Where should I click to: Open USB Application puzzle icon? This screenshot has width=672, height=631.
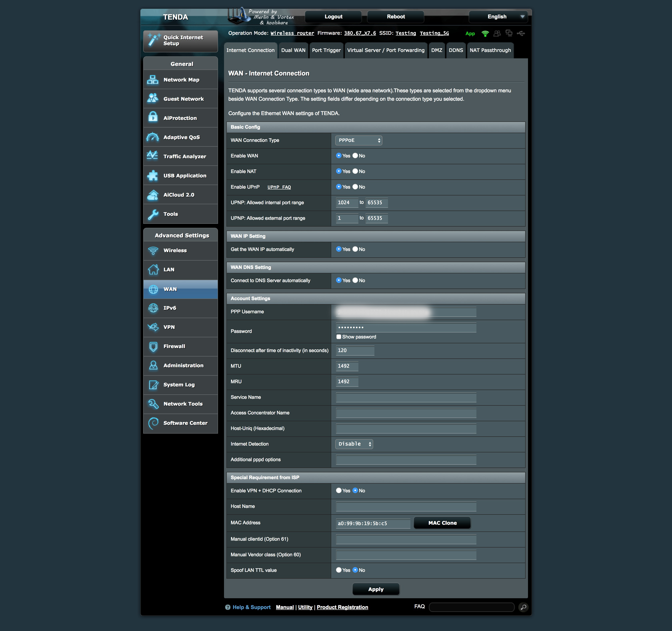click(x=153, y=175)
